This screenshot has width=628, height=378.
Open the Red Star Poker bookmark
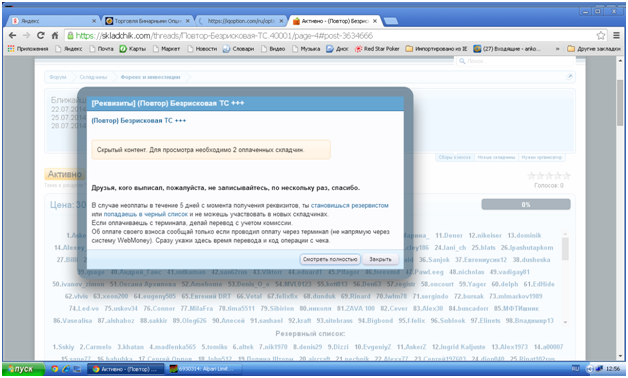pyautogui.click(x=377, y=49)
